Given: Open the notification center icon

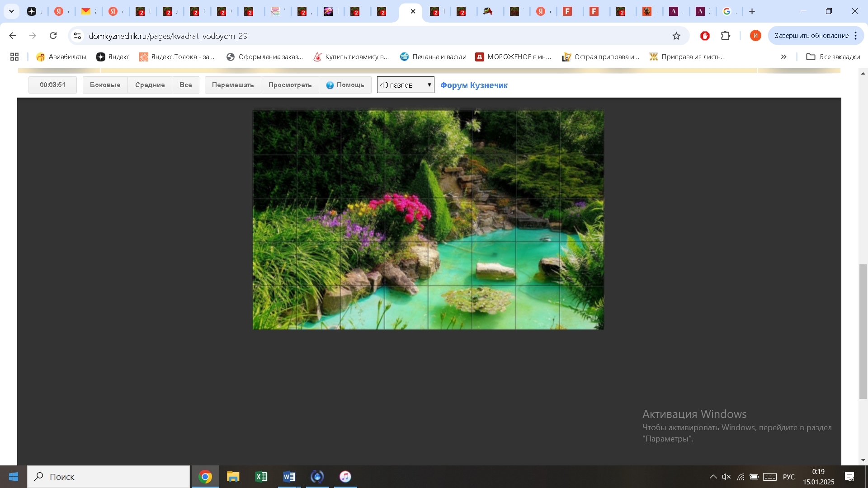Looking at the screenshot, I should 849,477.
